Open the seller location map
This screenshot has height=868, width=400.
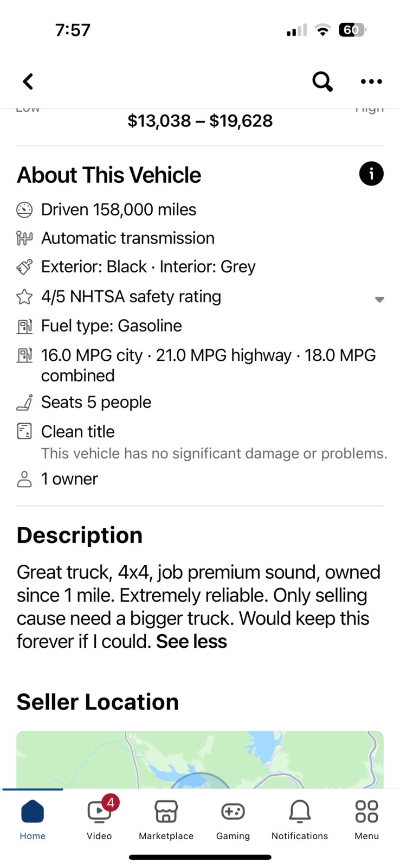click(x=200, y=759)
